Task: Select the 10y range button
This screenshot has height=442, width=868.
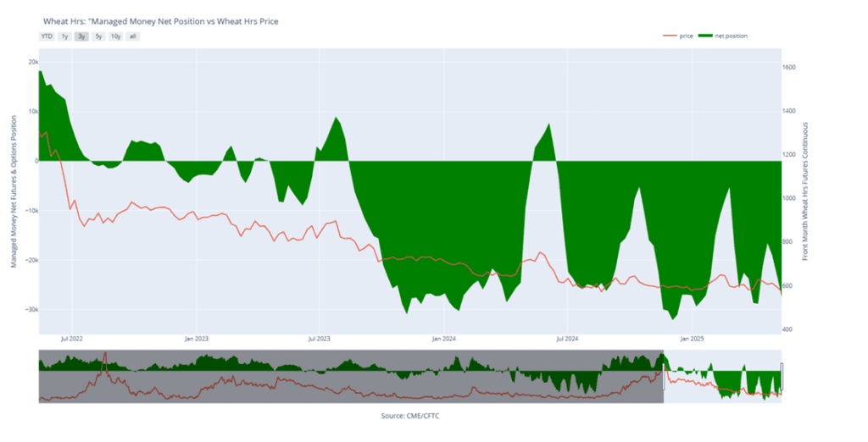Action: click(115, 36)
